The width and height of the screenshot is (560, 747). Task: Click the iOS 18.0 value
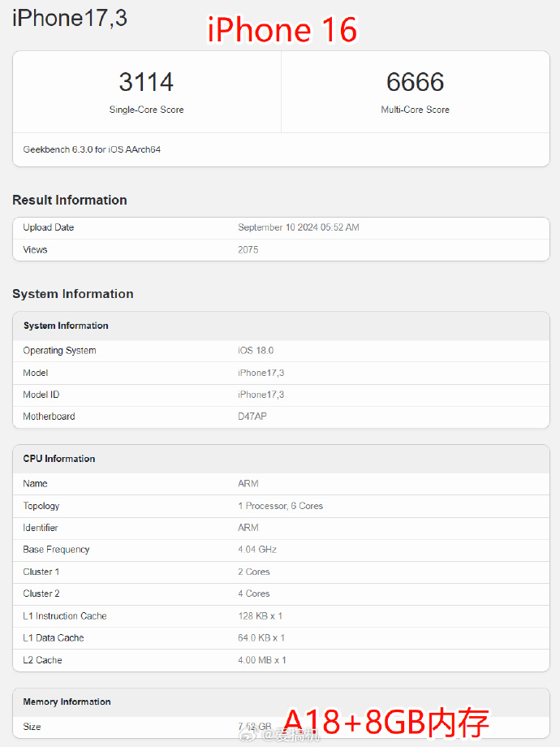(256, 351)
